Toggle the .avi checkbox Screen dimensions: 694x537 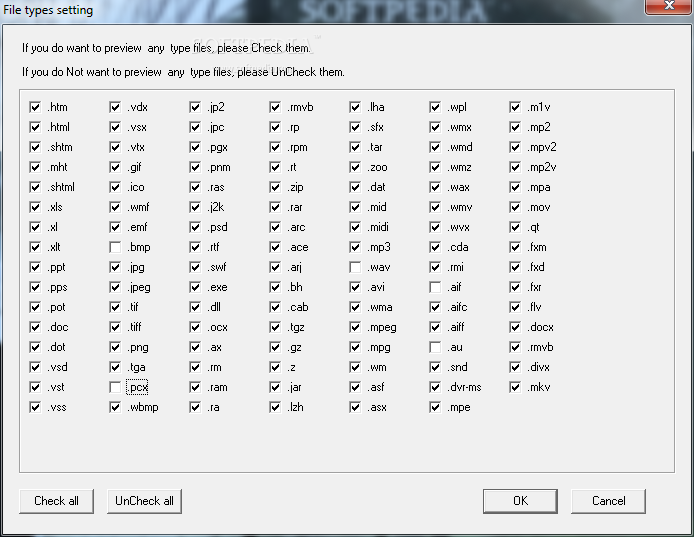tap(355, 287)
